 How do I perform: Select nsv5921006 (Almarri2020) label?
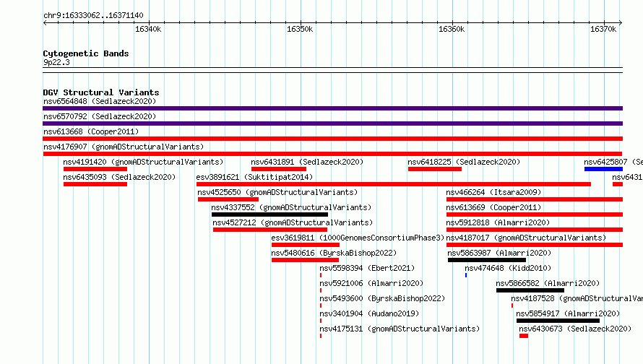[x=371, y=283]
